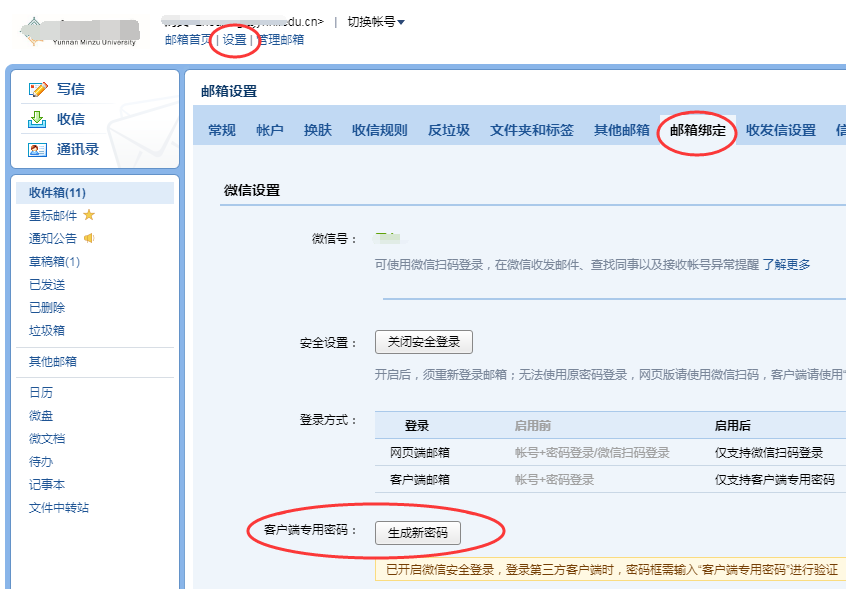Click the contacts address book icon
This screenshot has width=846, height=589.
point(38,149)
